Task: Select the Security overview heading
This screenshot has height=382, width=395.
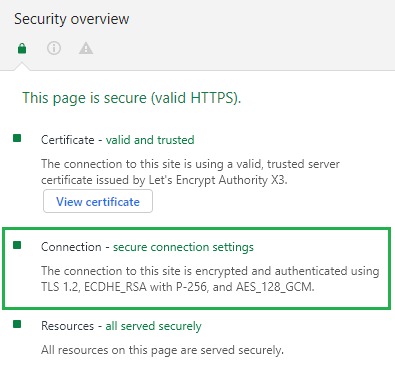Action: click(x=71, y=19)
